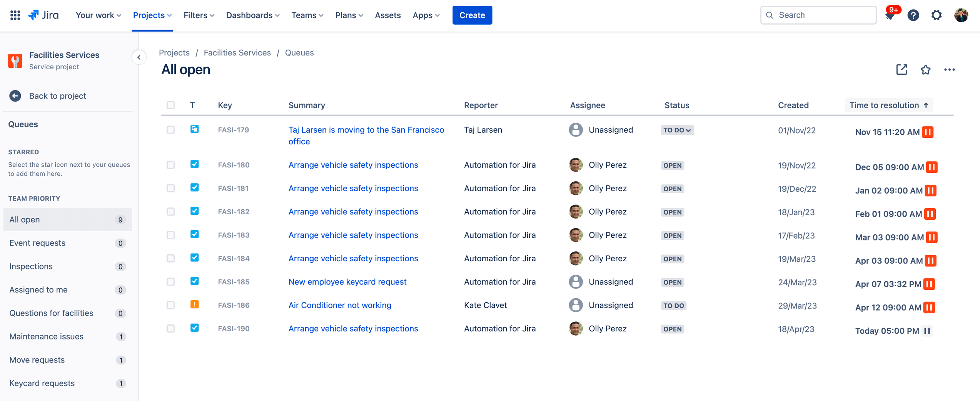Open the TO DO status dropdown for FASI-179
This screenshot has width=980, height=401.
[677, 130]
